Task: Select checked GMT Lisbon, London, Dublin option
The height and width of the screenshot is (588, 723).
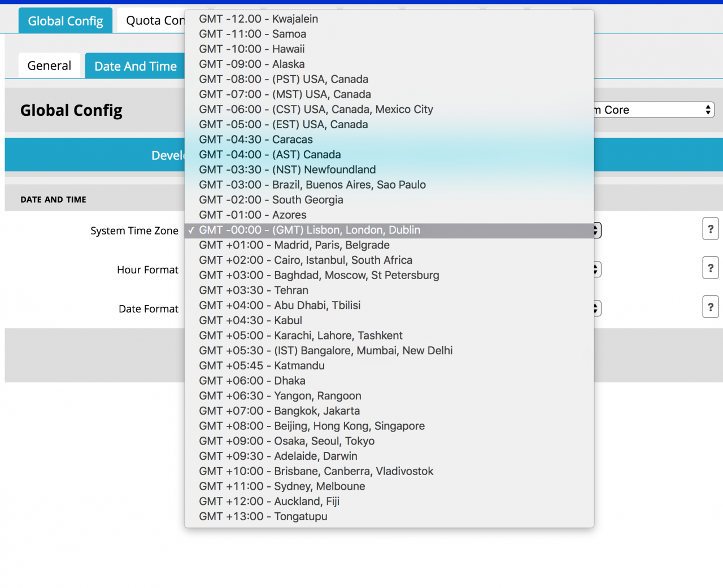Action: tap(309, 230)
